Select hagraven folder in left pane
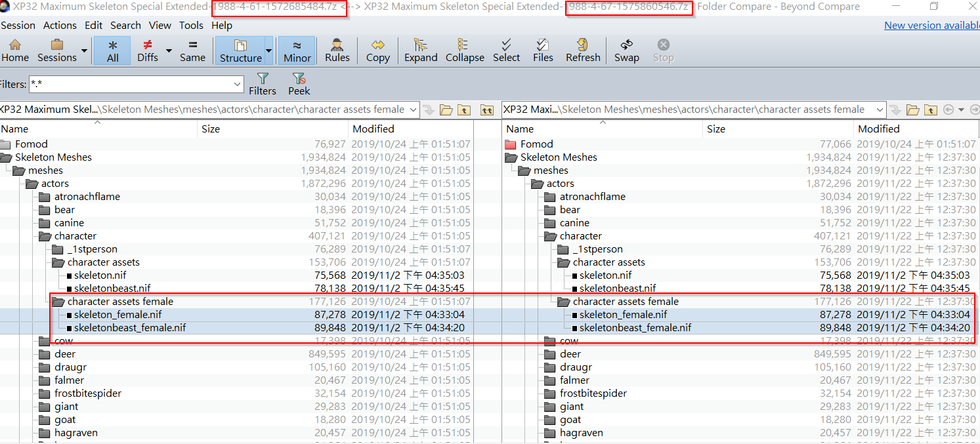Screen dimensions: 980x444 pos(76,433)
